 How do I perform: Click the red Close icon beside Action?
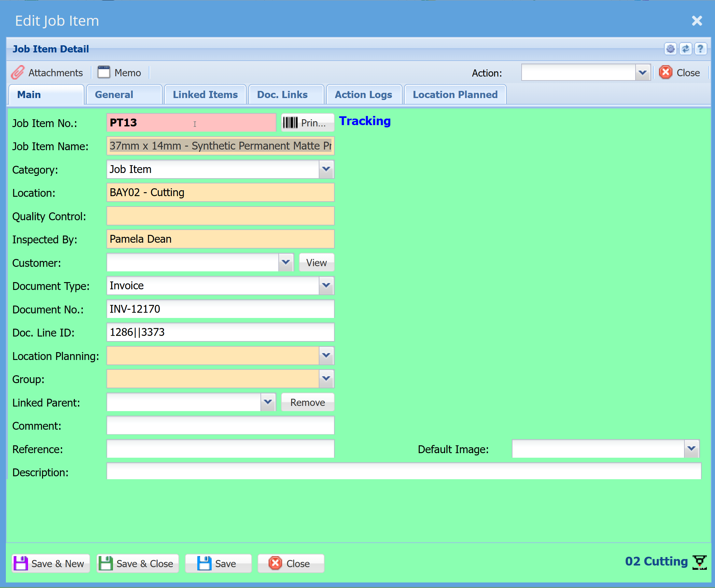click(x=666, y=73)
